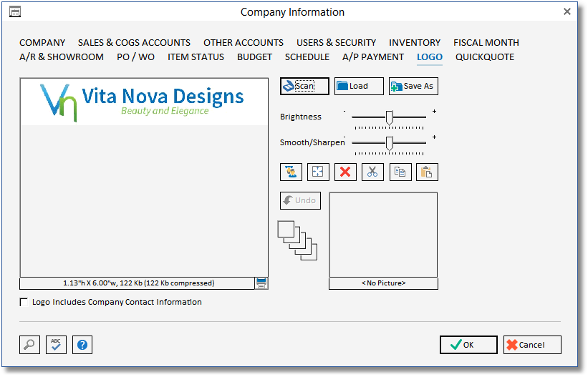
Task: Go to the BUDGET tab
Action: pos(255,57)
